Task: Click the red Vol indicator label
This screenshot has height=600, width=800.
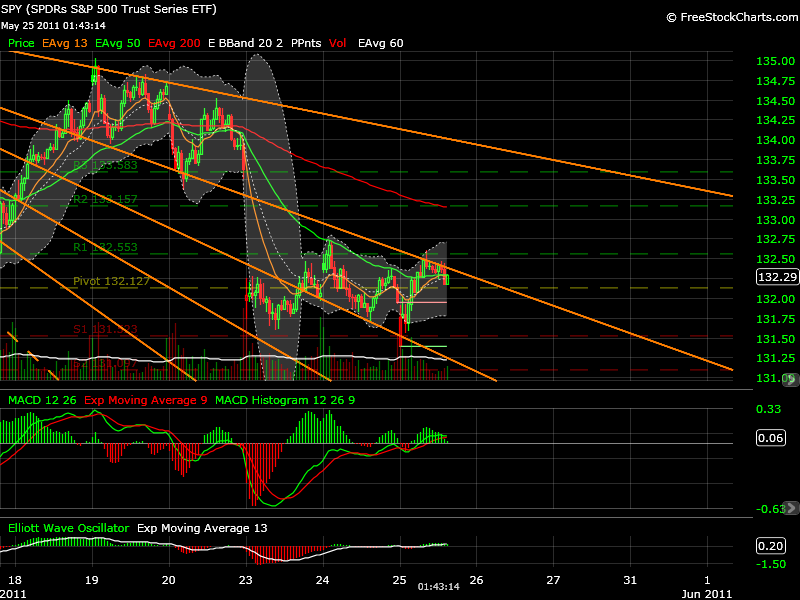Action: click(x=338, y=44)
